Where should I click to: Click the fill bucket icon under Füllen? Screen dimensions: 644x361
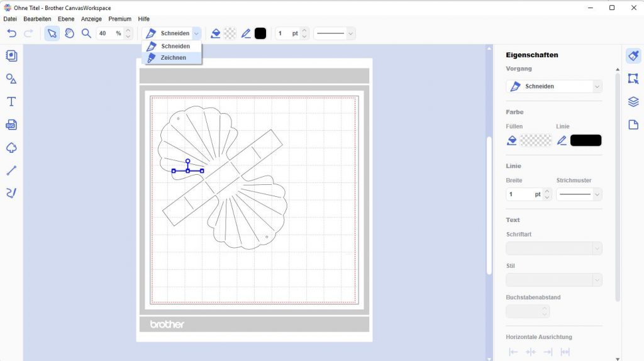coord(512,140)
